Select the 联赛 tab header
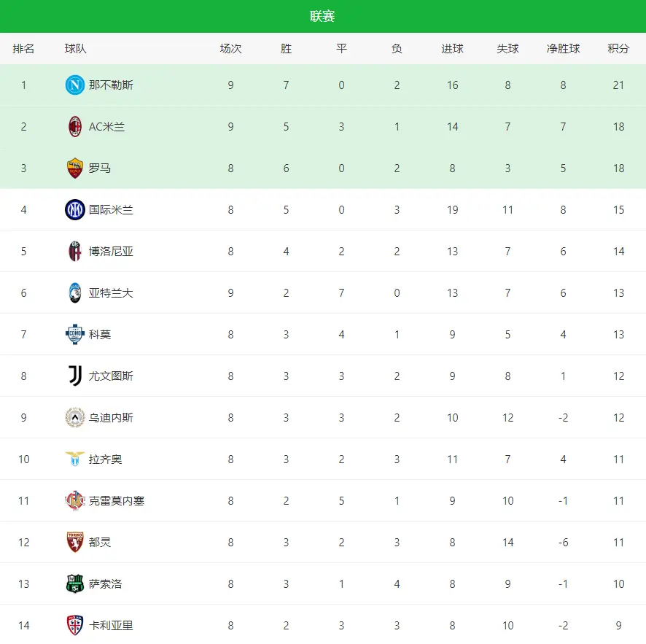Screen dimensions: 646x644 (322, 16)
